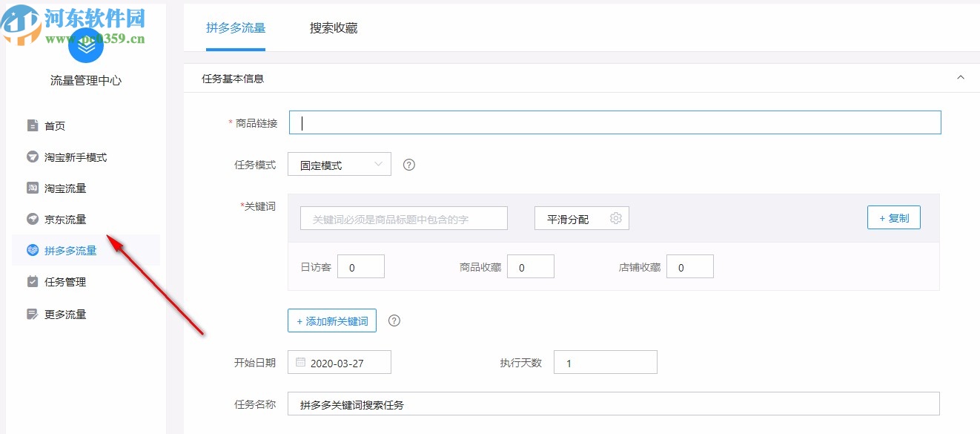Focus the 商品链接 input field

615,122
